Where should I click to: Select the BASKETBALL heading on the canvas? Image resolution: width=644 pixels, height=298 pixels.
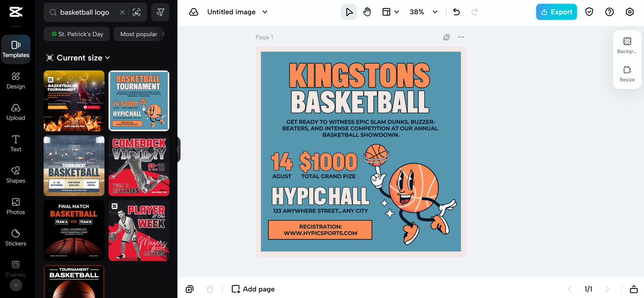click(x=360, y=102)
